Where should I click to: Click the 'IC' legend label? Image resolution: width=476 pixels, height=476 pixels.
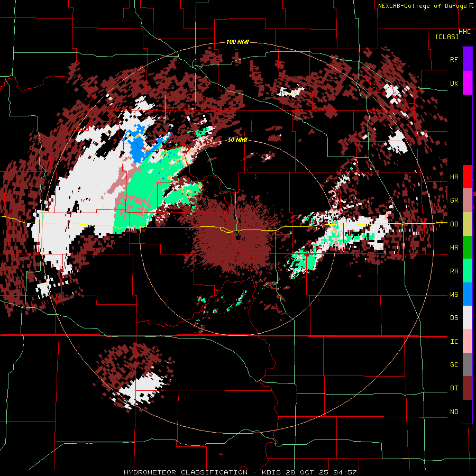coord(454,342)
